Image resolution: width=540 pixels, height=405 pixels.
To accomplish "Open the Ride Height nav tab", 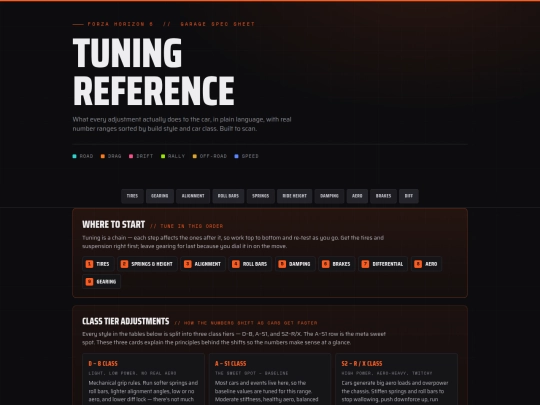I will click(294, 196).
